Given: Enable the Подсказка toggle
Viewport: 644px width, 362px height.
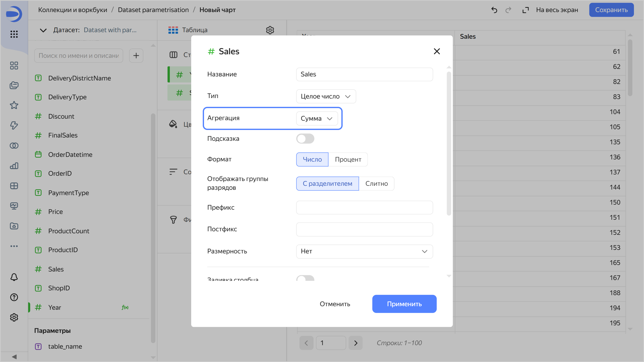Looking at the screenshot, I should [305, 139].
